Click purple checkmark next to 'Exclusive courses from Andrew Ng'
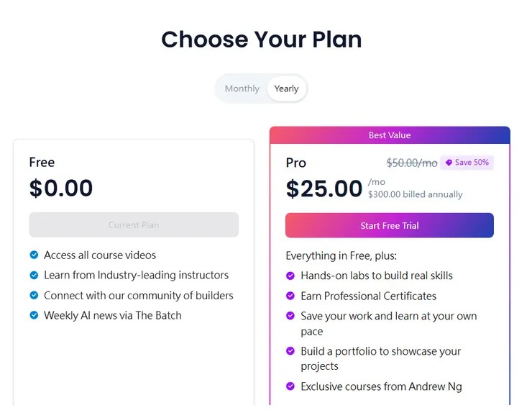 290,386
